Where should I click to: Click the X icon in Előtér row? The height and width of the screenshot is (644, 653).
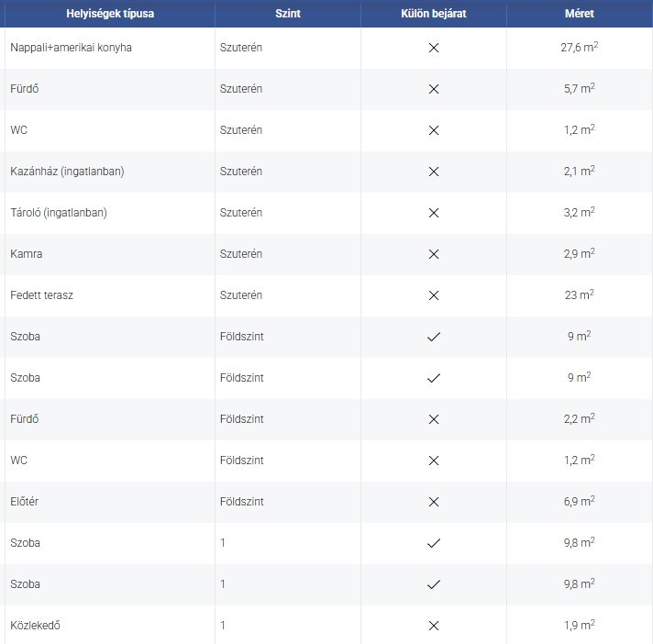(434, 502)
